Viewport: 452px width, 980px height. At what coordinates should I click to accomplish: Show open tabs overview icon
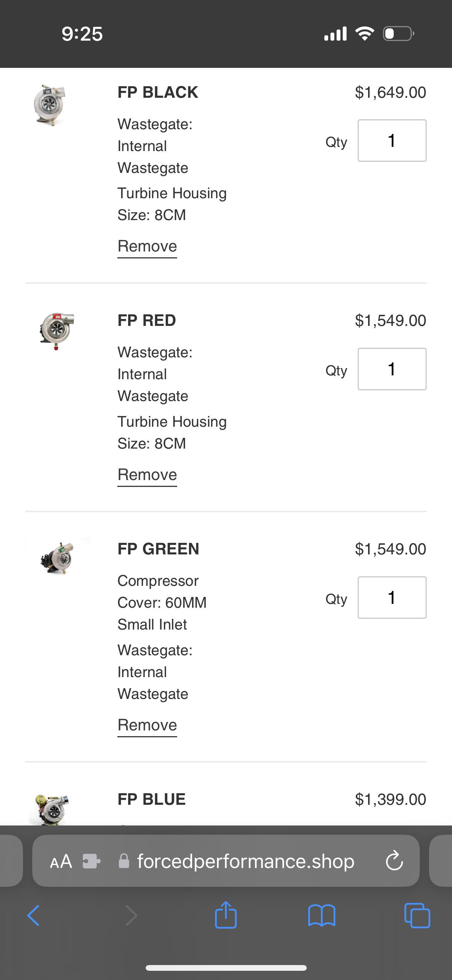coord(417,916)
